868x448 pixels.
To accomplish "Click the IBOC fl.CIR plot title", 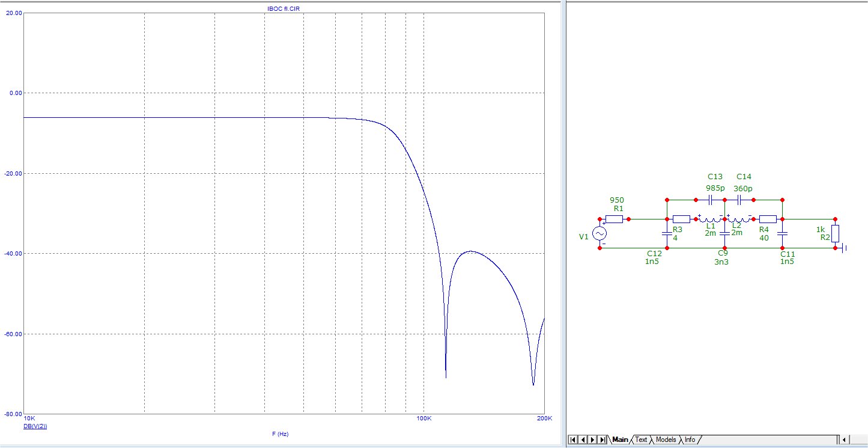I will (x=284, y=8).
